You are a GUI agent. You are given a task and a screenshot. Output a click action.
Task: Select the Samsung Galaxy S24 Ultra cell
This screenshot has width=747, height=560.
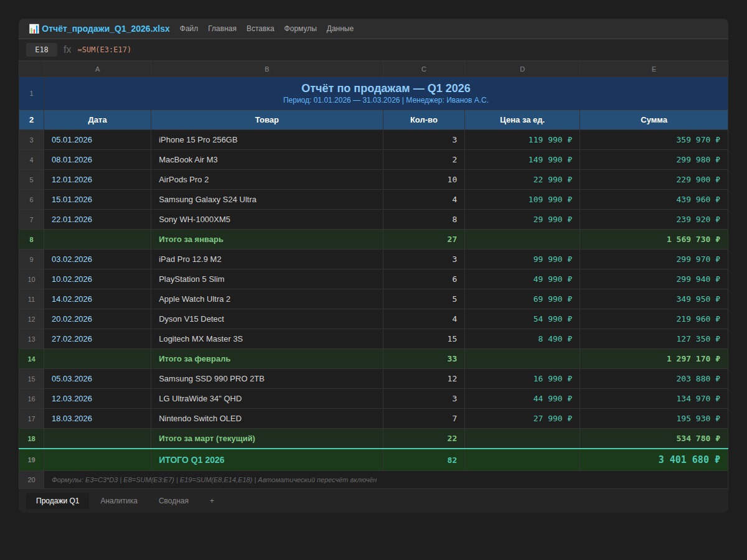click(x=267, y=200)
